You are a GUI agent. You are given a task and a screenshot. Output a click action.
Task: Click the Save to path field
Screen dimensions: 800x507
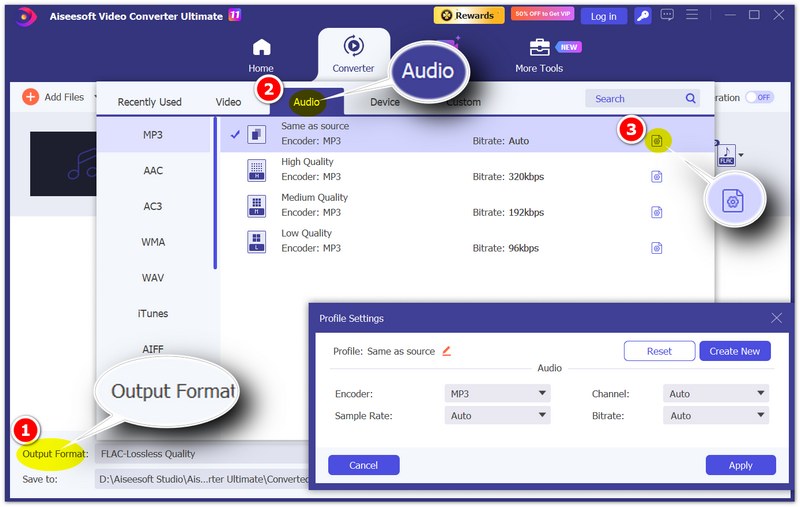coord(202,479)
